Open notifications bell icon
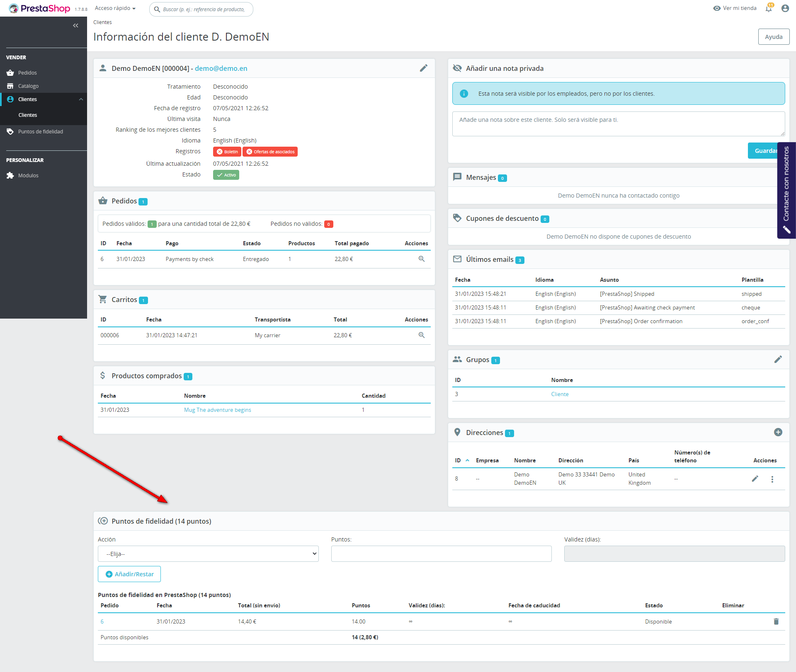This screenshot has width=796, height=672. pyautogui.click(x=769, y=8)
